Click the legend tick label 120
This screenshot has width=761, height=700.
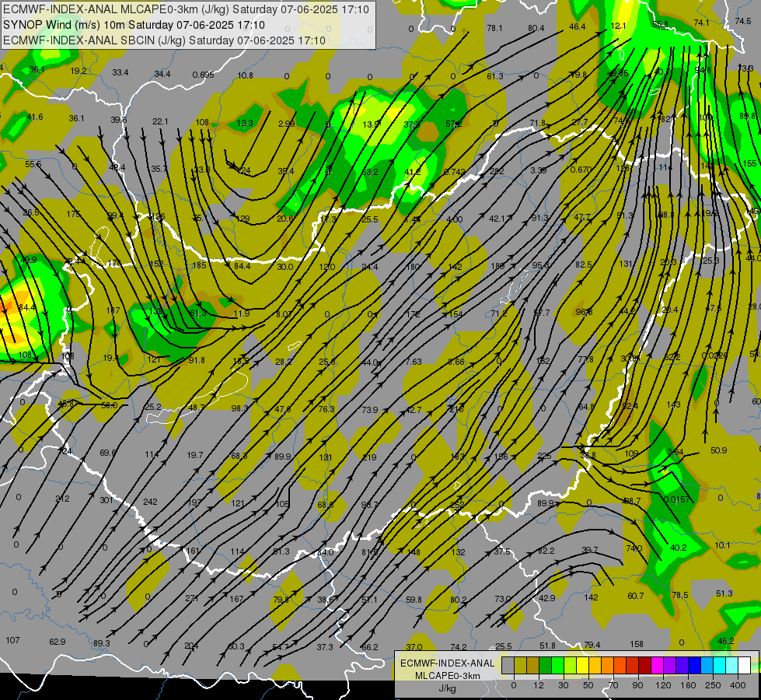663,685
